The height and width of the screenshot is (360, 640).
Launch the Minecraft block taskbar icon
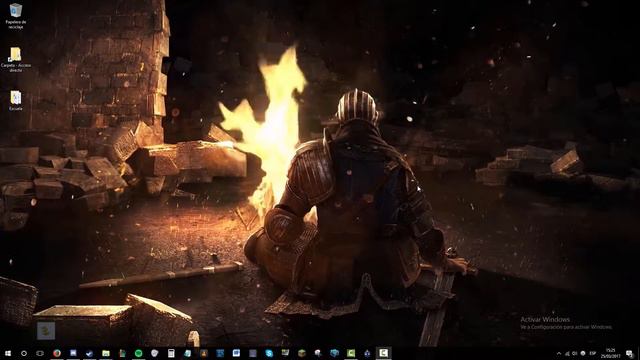tap(302, 353)
